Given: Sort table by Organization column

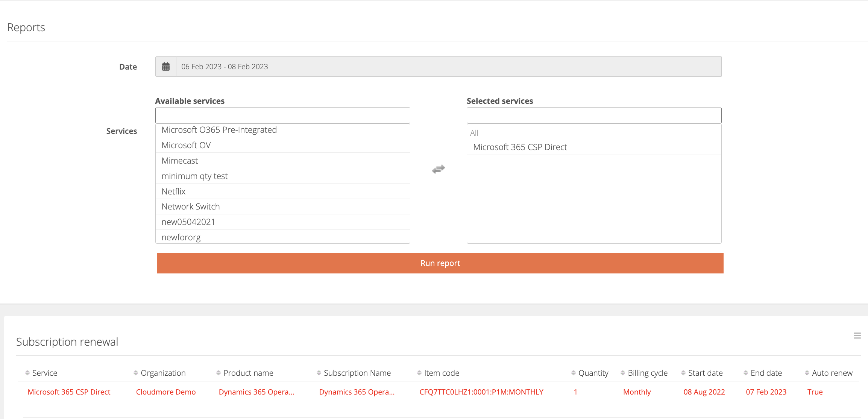Looking at the screenshot, I should point(163,373).
